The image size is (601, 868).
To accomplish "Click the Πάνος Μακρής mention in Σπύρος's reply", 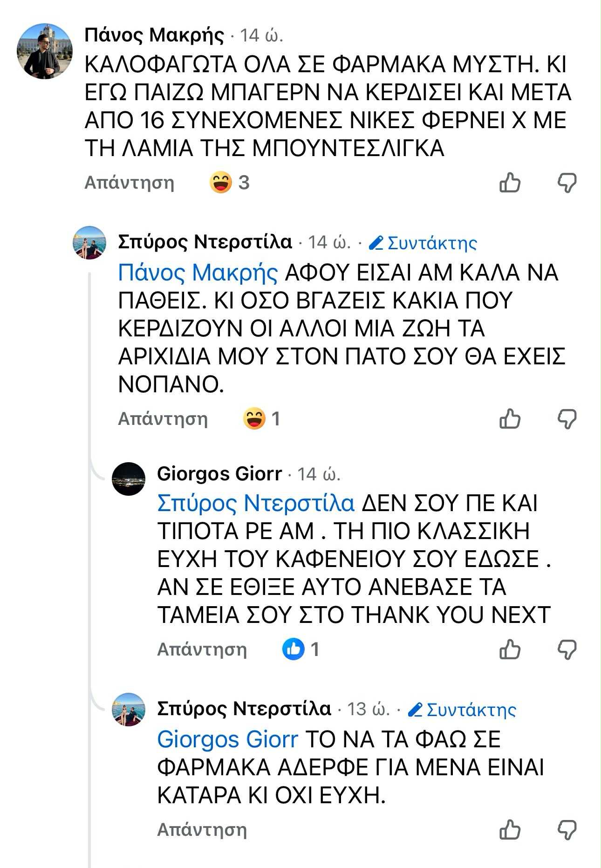I will (x=198, y=272).
